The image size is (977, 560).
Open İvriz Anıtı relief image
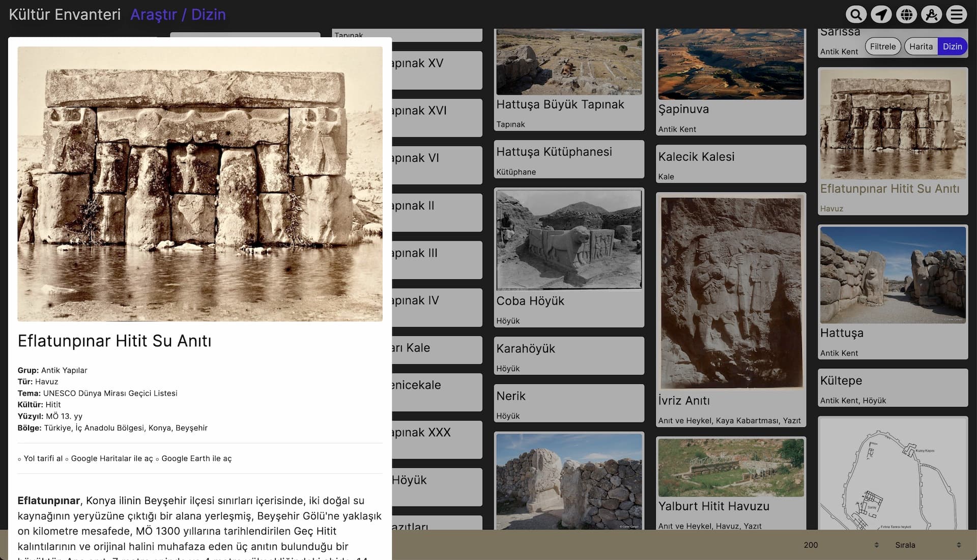coord(731,293)
